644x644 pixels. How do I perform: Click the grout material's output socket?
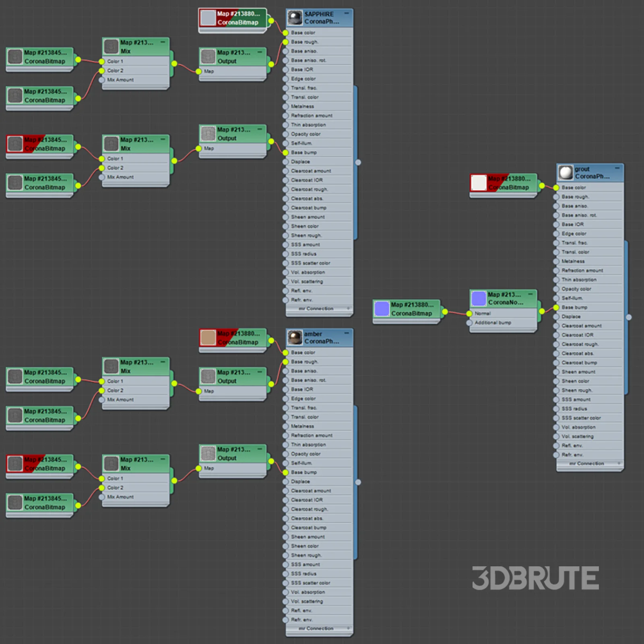629,317
